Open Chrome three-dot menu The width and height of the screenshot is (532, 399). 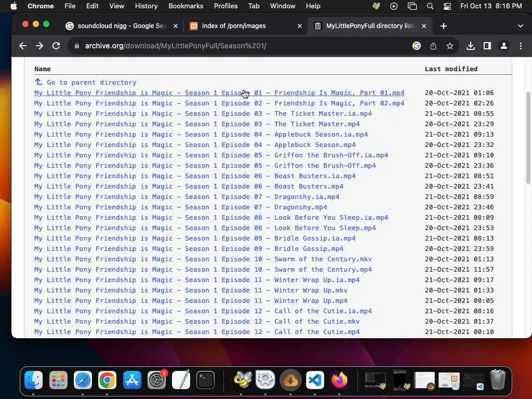521,46
